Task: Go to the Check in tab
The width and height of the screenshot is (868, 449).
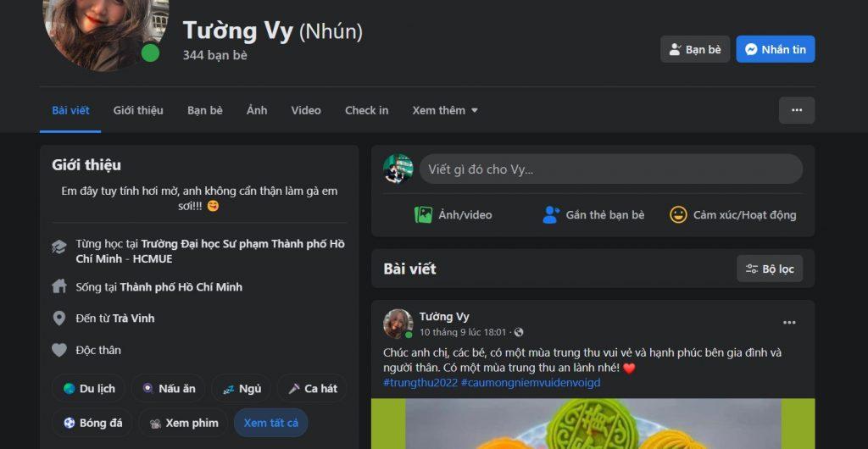Action: tap(366, 110)
